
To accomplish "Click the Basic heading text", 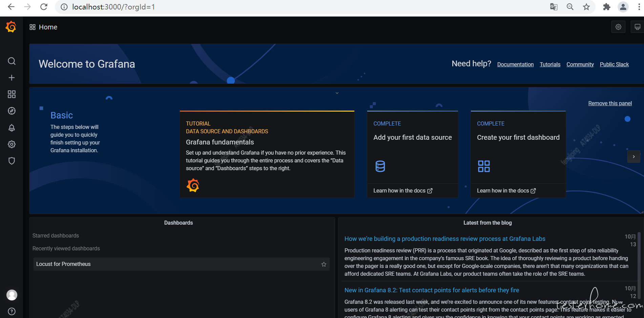I will pyautogui.click(x=62, y=115).
